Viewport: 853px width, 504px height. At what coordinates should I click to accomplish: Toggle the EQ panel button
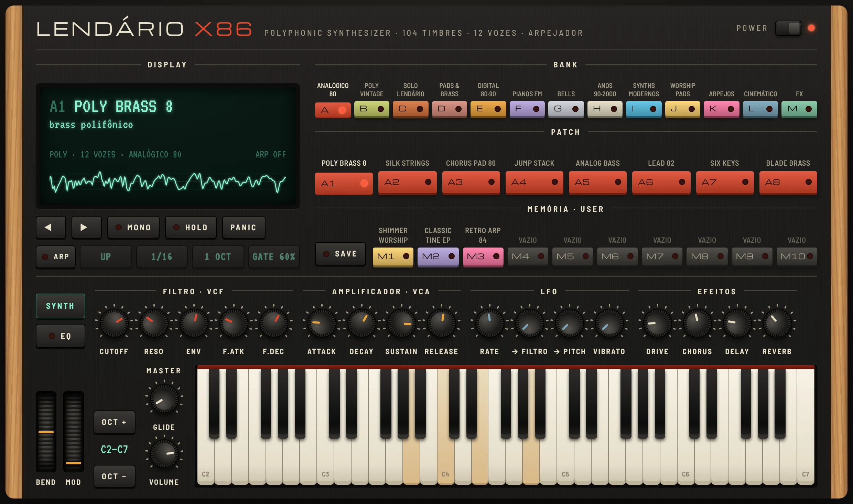coord(61,336)
